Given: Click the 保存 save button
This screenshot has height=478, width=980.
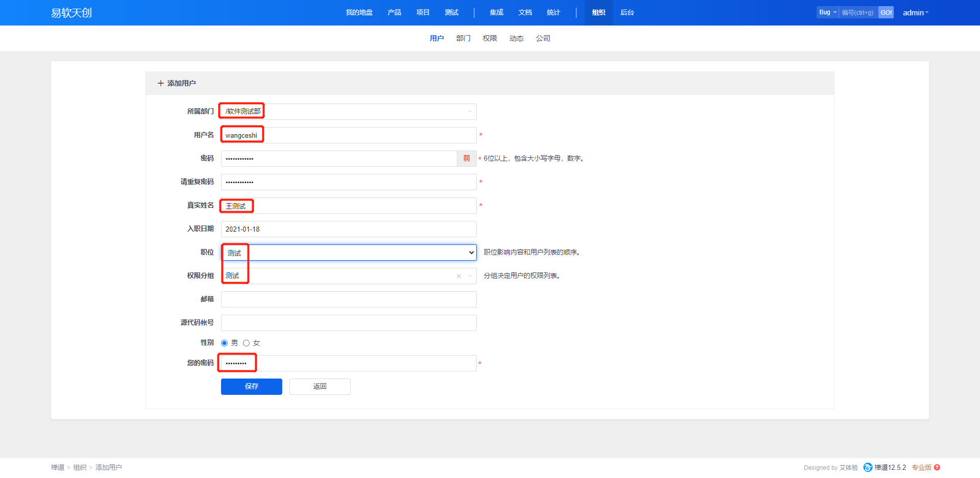Looking at the screenshot, I should tap(251, 387).
